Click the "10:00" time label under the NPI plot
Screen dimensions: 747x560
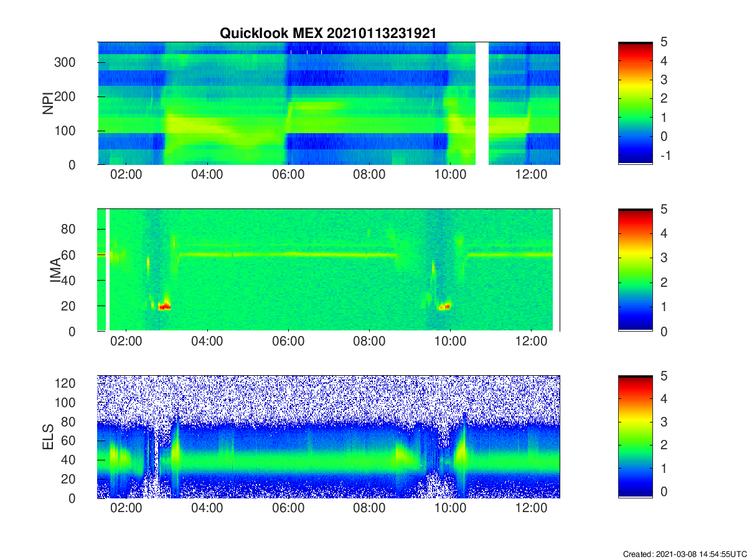(450, 175)
